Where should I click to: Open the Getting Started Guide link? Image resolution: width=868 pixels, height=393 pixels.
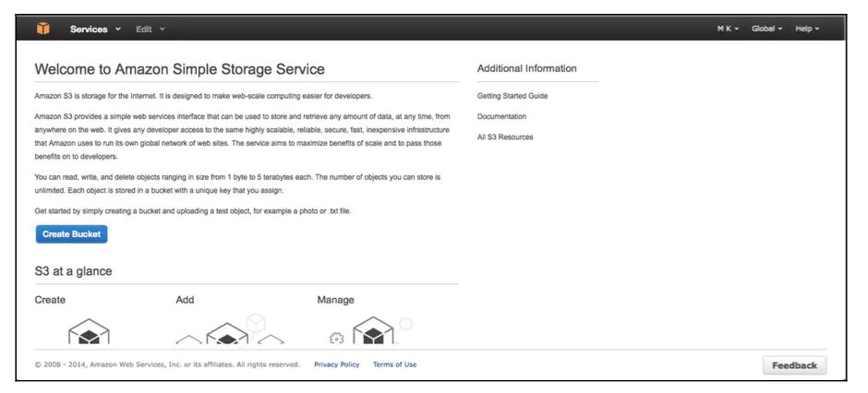click(x=512, y=96)
